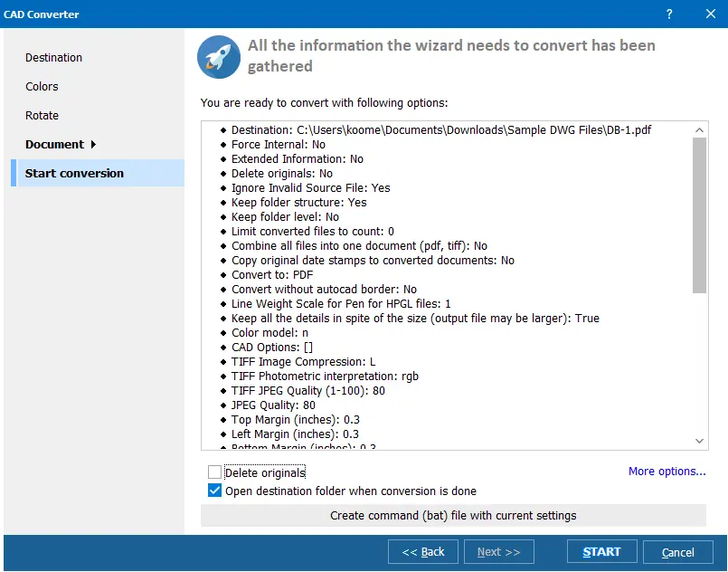Create command (bat) file with current settings

(453, 515)
